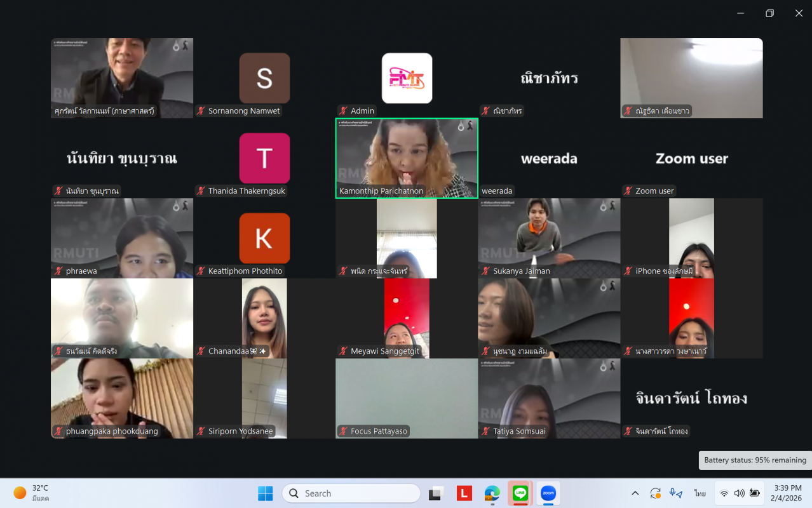Click the muted mic icon beside Focus Pattayaso
Screen dimensions: 812x508
343,431
